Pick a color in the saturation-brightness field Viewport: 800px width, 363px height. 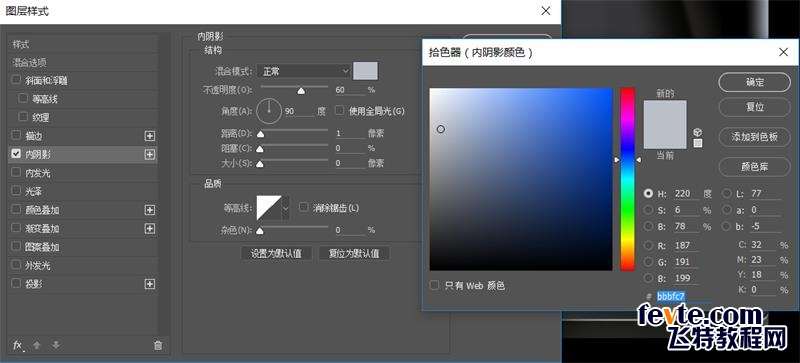[520, 179]
